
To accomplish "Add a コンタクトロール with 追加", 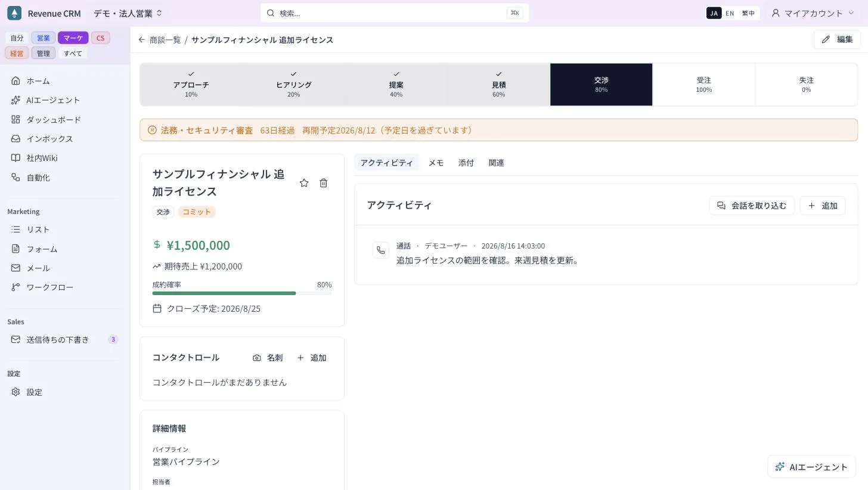I will [x=312, y=358].
